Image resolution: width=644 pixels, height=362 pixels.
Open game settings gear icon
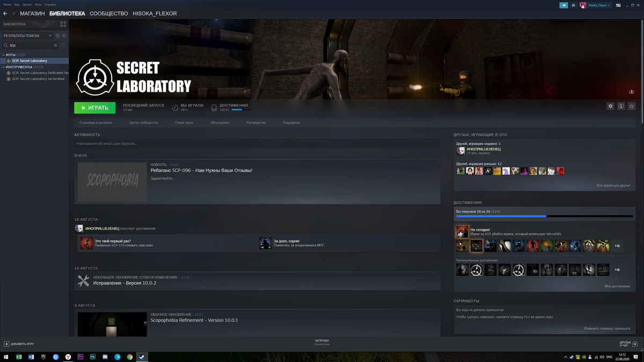click(610, 106)
